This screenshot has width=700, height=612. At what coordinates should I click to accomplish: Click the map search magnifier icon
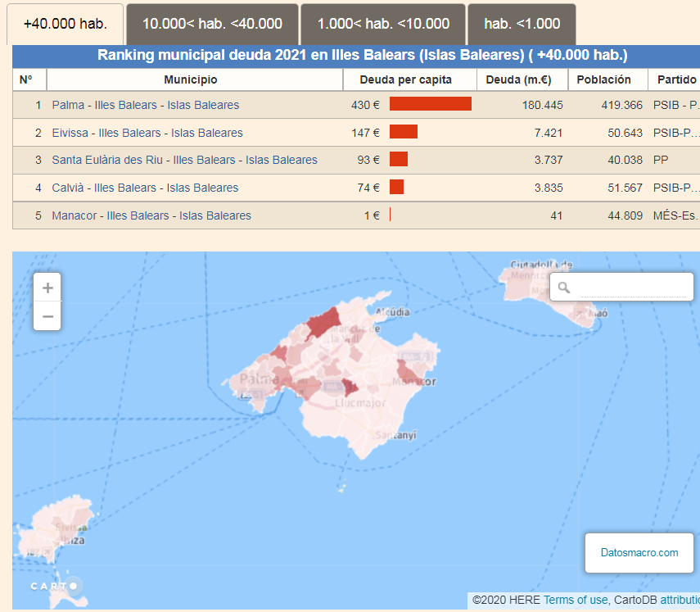coord(564,288)
